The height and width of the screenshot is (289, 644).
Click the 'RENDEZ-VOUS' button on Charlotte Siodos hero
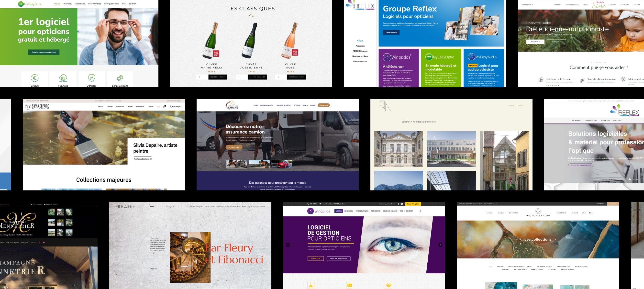pyautogui.click(x=535, y=42)
